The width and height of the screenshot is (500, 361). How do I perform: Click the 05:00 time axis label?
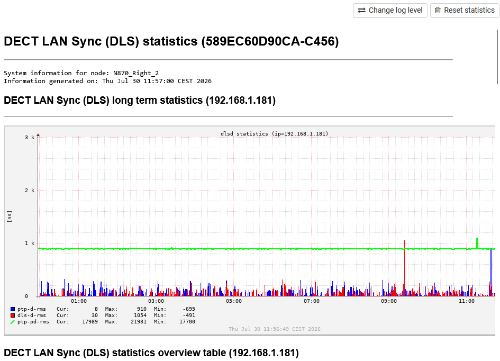point(234,301)
